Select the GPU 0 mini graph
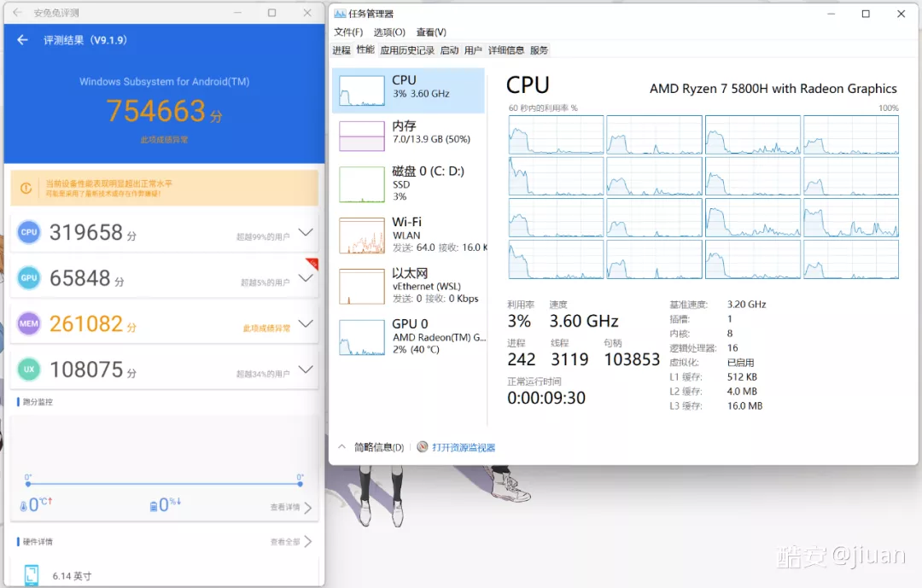This screenshot has width=922, height=588. pyautogui.click(x=362, y=337)
